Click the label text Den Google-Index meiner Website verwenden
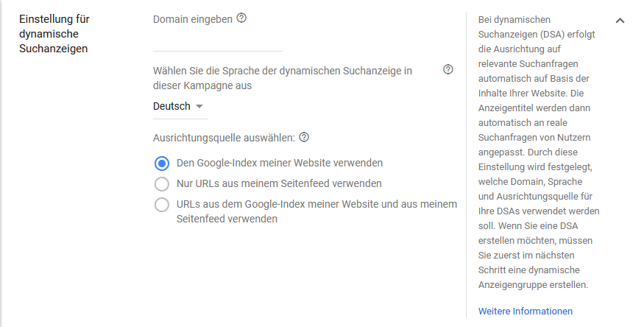This screenshot has width=644, height=327. pyautogui.click(x=280, y=163)
